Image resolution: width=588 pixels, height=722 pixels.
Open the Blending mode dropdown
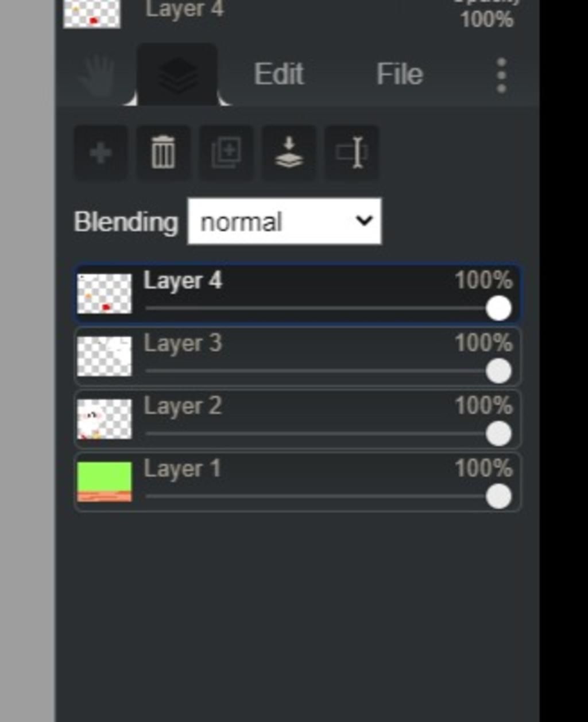(x=284, y=222)
